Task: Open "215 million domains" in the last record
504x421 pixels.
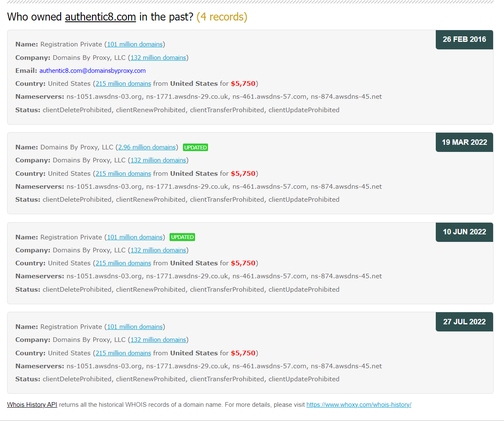Action: [123, 353]
